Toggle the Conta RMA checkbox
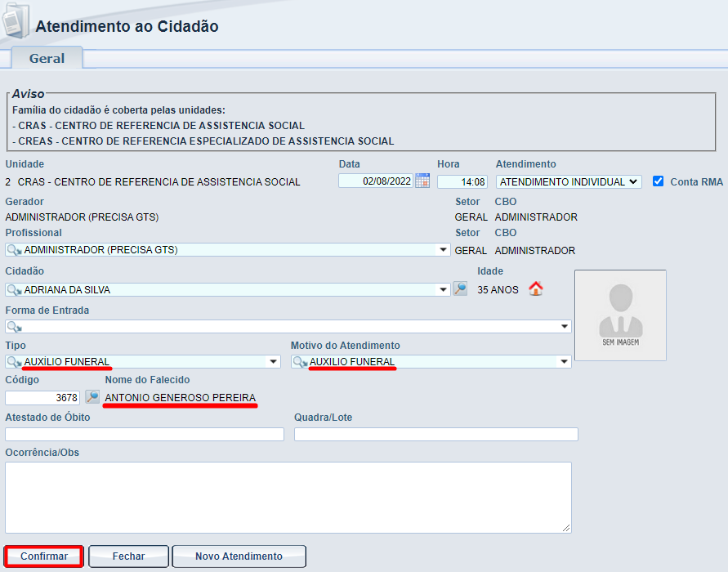 tap(659, 181)
